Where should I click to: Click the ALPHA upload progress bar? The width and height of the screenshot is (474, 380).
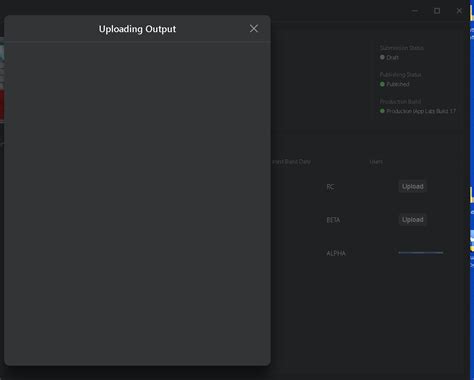point(421,253)
